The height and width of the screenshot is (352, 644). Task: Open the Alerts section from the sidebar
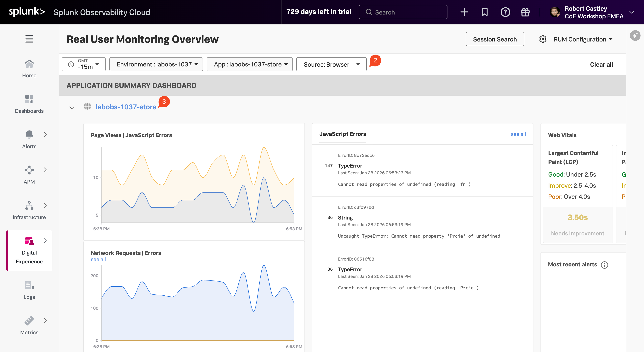pyautogui.click(x=29, y=139)
